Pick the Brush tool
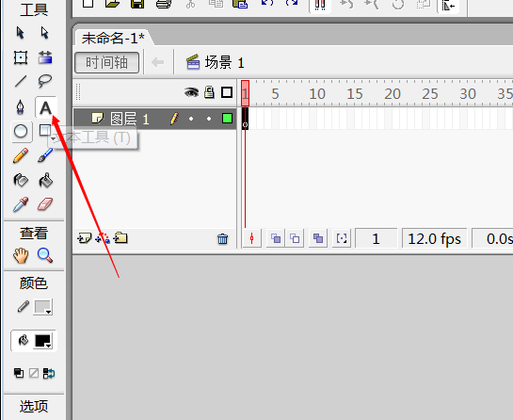The height and width of the screenshot is (420, 513). point(45,155)
